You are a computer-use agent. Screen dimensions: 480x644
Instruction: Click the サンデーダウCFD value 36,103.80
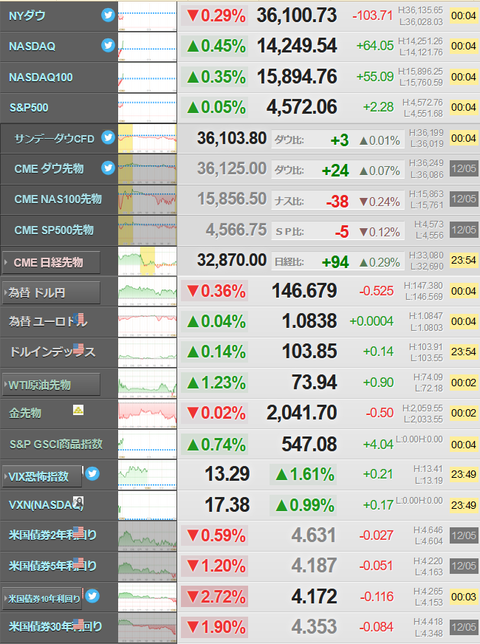coord(232,138)
